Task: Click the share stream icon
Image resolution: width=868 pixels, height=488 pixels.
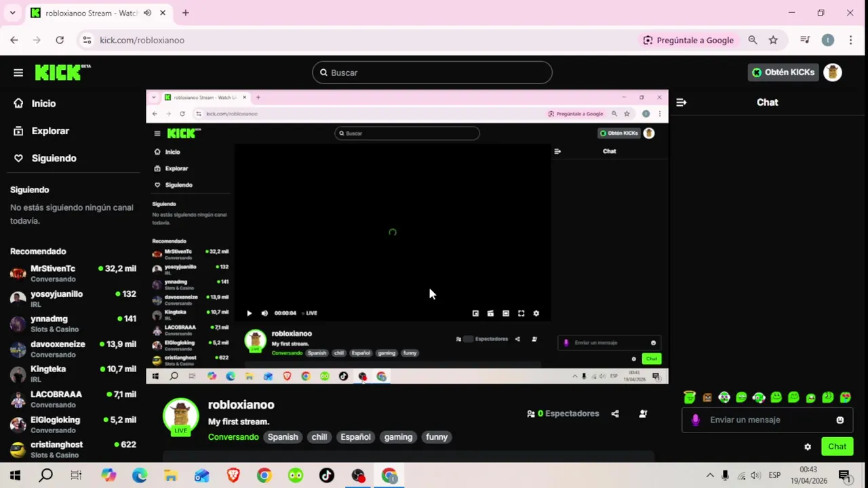Action: [615, 413]
